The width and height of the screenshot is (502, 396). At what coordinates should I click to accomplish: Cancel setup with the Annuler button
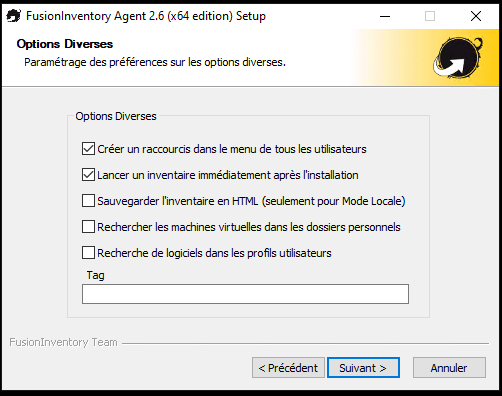click(x=449, y=368)
